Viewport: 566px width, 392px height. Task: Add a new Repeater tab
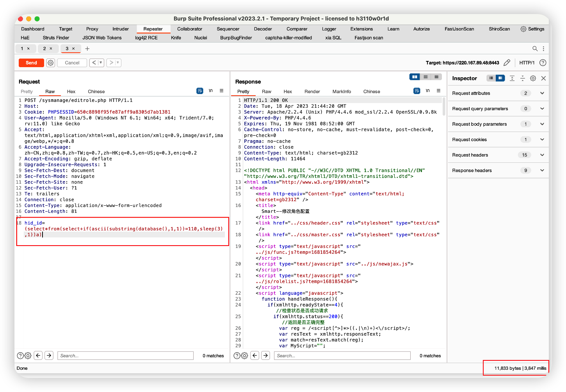(x=87, y=48)
